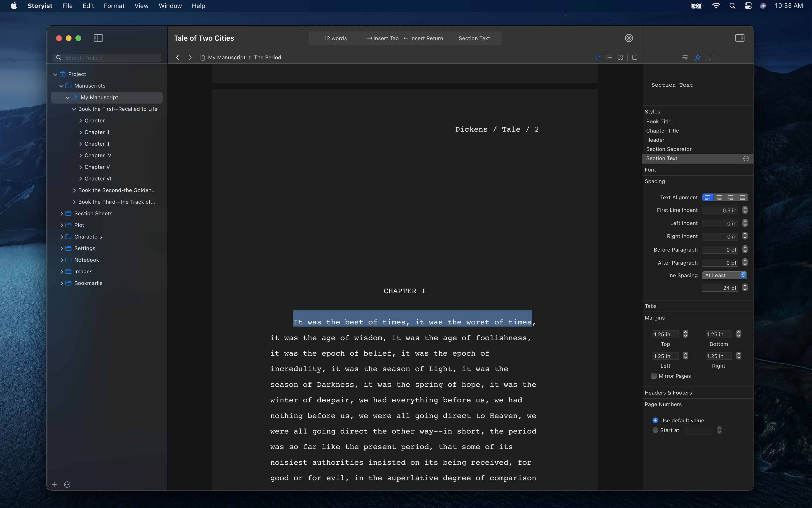Open Section Text style options ellipsis

tap(746, 158)
